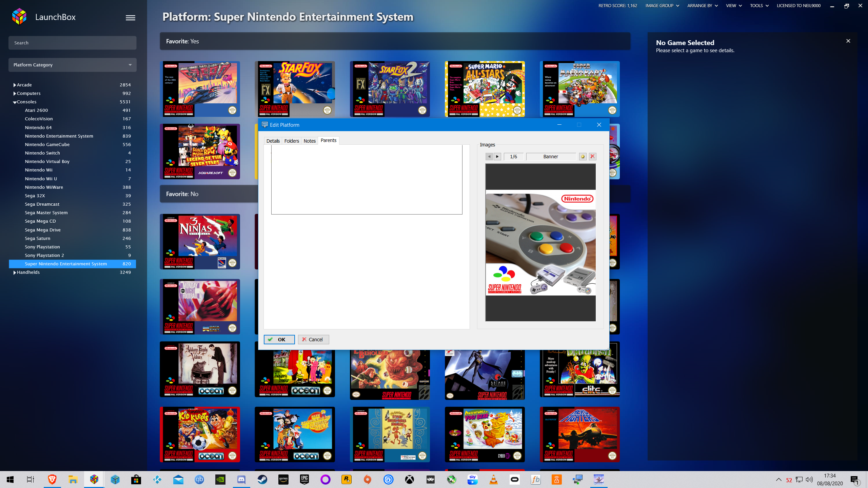
Task: Open Microsoft Store from taskbar
Action: 136,480
